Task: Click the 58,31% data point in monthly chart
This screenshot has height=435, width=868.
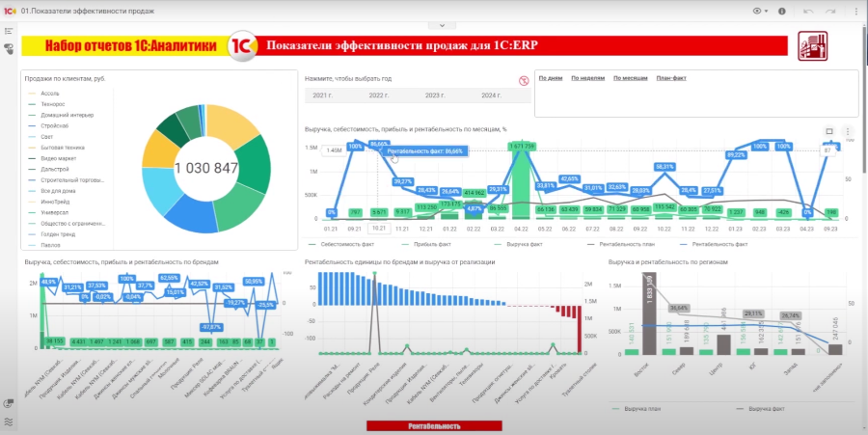Action: pos(665,167)
